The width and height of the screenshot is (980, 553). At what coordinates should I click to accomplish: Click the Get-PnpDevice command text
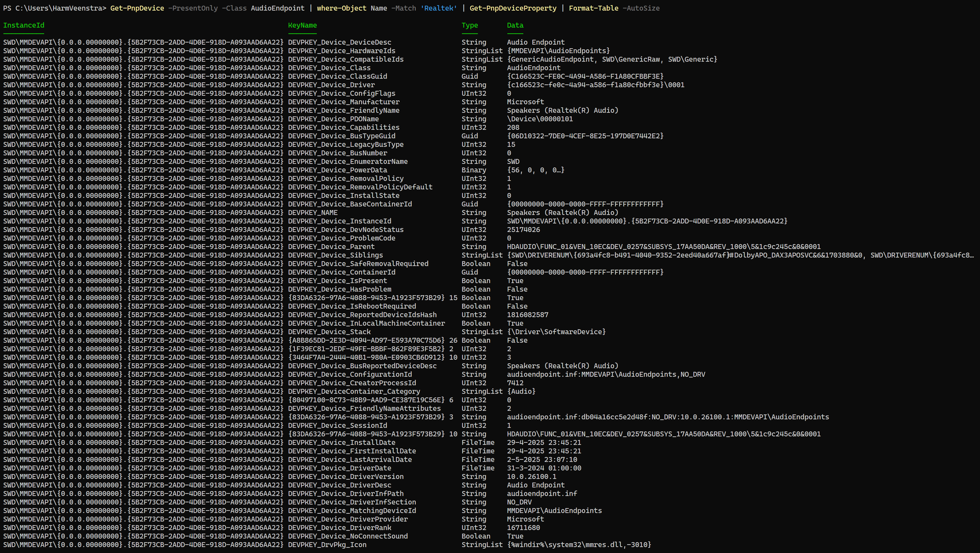tap(137, 8)
